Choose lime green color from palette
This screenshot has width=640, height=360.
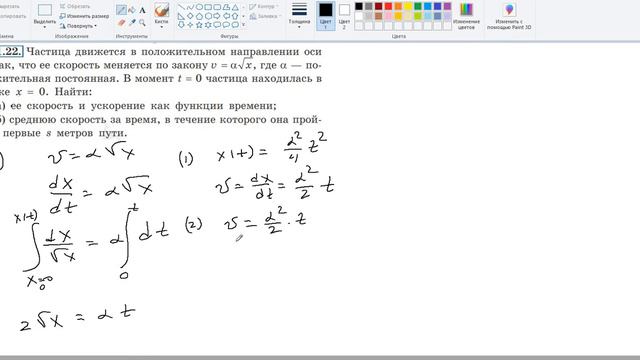pyautogui.click(x=418, y=16)
